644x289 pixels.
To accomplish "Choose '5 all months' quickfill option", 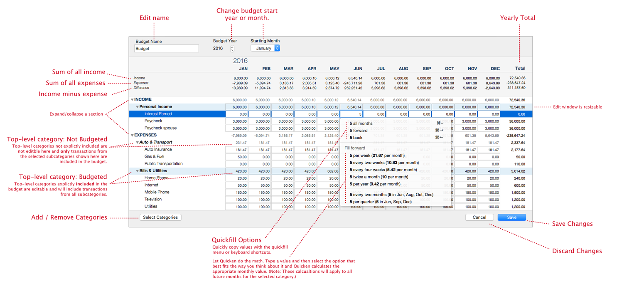I will click(361, 124).
